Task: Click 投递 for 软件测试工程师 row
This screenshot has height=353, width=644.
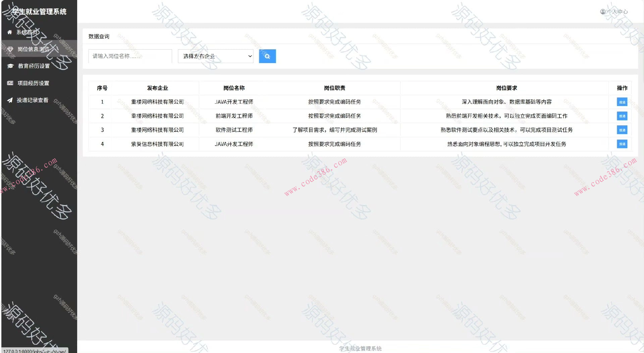Action: tap(622, 130)
